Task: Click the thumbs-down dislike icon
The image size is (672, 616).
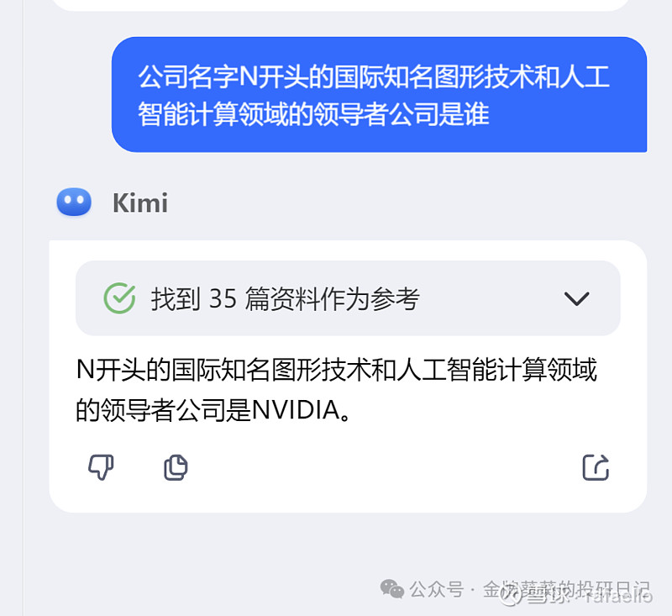Action: (x=101, y=466)
